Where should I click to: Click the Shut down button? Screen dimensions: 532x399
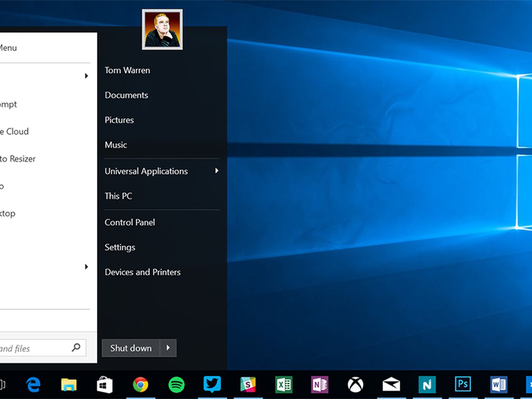click(131, 348)
